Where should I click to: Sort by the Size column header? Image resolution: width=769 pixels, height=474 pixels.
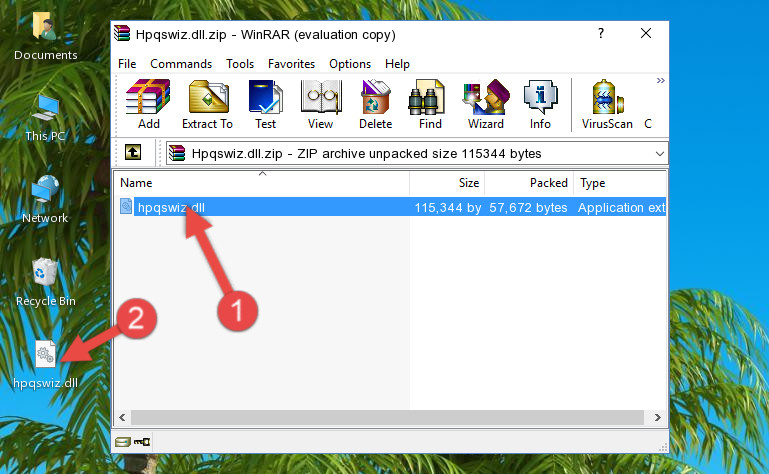(447, 183)
